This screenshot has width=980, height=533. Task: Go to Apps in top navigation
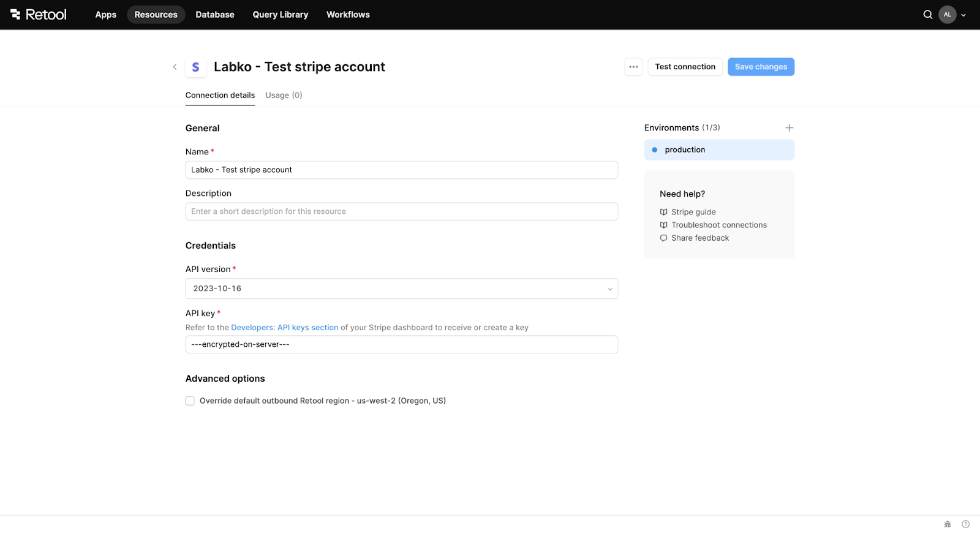(106, 15)
